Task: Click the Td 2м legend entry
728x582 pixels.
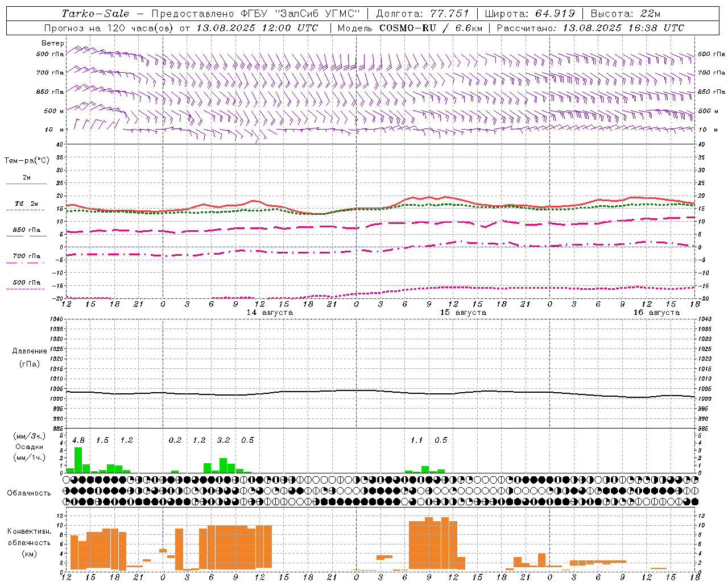Action: (x=26, y=203)
